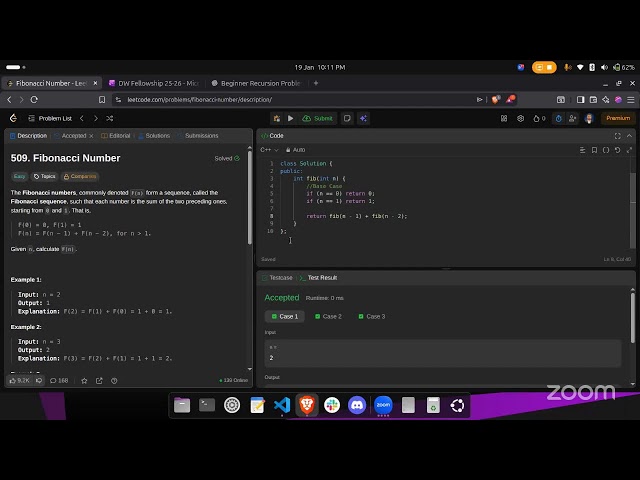Open a new browser tab
This screenshot has height=480, width=640.
(x=316, y=83)
